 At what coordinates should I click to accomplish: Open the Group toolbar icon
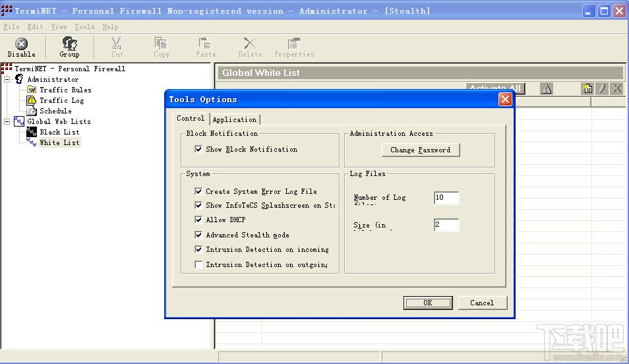click(x=69, y=44)
